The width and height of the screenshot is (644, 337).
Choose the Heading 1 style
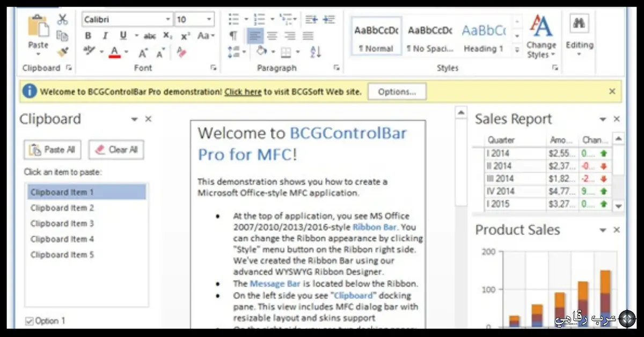pyautogui.click(x=484, y=38)
